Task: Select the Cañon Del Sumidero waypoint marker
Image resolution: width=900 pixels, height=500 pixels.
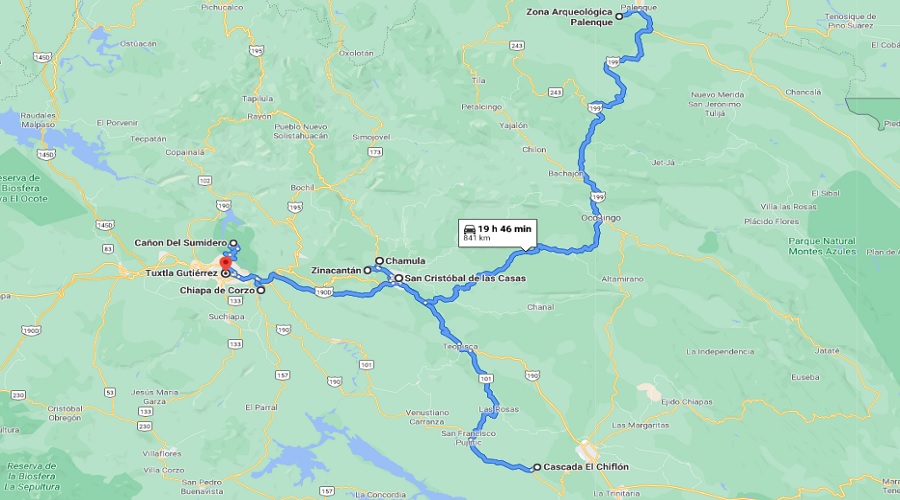Action: click(234, 243)
